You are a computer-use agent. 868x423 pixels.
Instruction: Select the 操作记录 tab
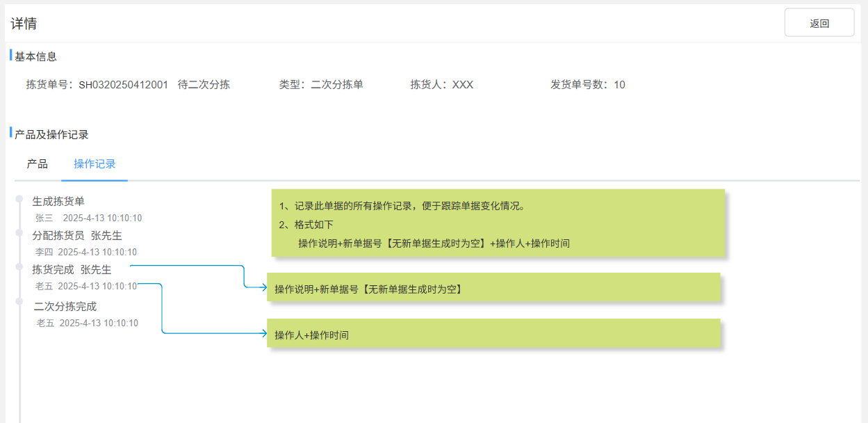pyautogui.click(x=95, y=164)
